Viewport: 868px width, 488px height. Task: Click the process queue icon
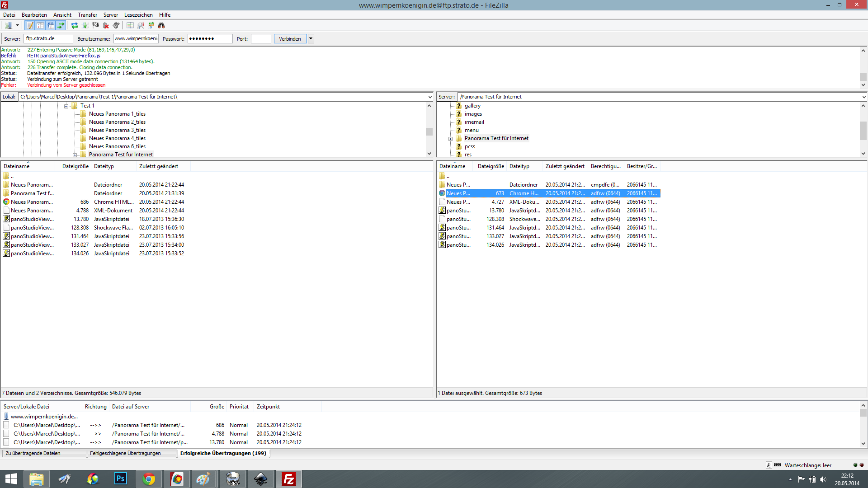pos(85,26)
